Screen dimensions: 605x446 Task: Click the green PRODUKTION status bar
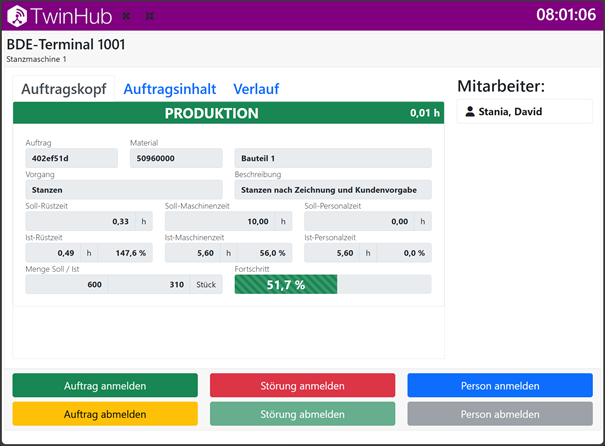pyautogui.click(x=229, y=113)
